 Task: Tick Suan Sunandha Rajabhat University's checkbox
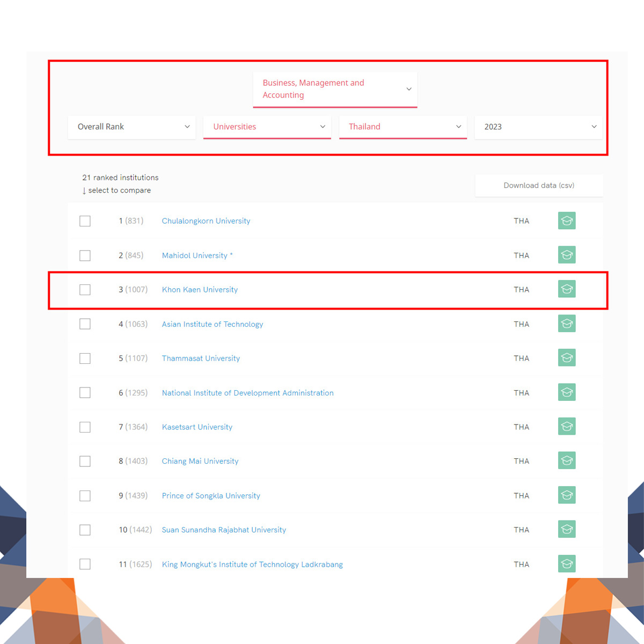coord(85,530)
